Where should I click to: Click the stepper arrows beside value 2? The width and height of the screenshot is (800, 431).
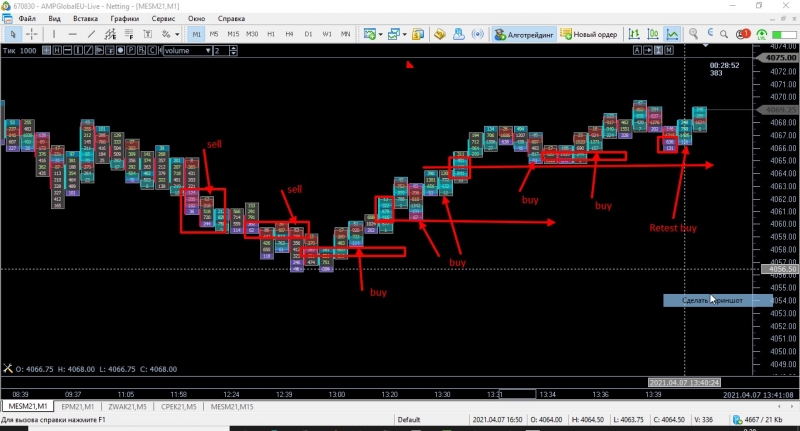233,50
